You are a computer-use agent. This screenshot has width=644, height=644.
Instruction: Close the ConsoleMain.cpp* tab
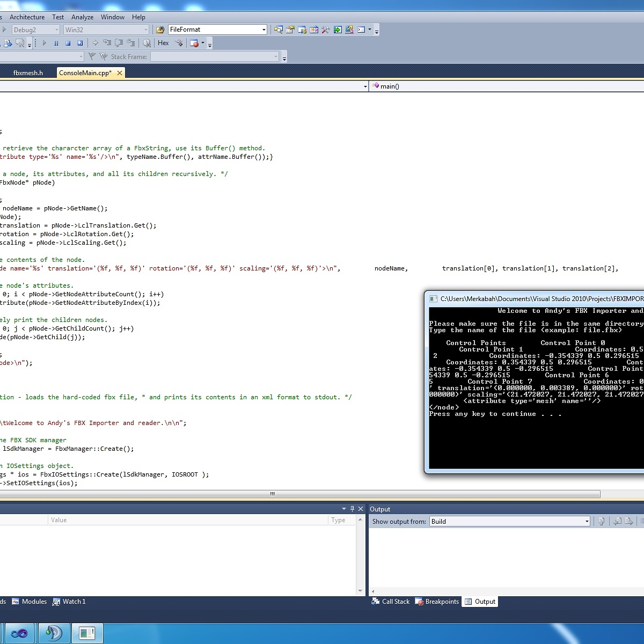[x=120, y=73]
